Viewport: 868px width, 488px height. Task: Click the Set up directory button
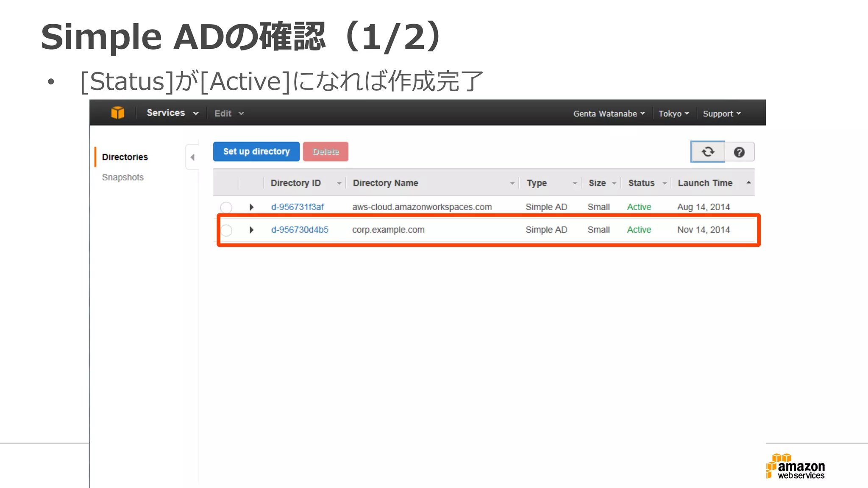tap(256, 152)
